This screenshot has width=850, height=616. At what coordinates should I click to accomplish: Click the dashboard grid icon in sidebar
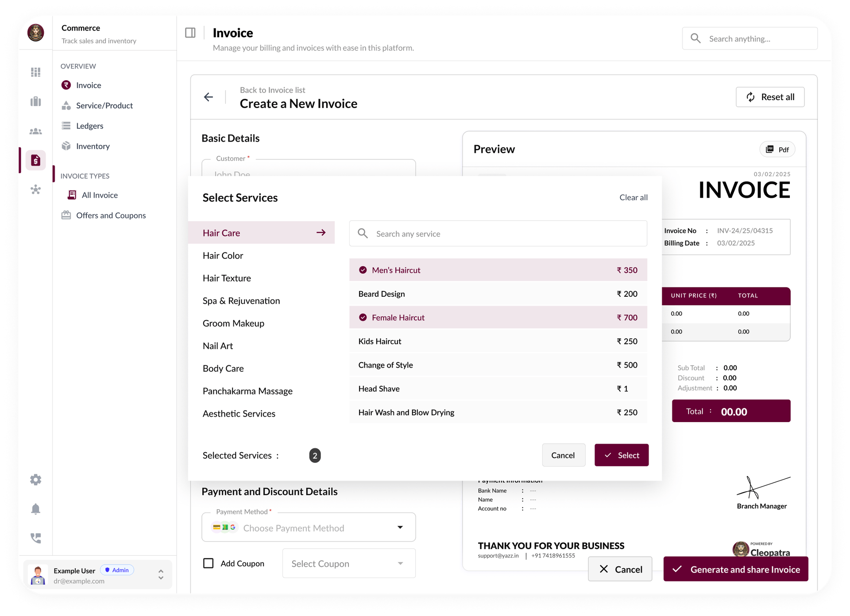pos(35,72)
